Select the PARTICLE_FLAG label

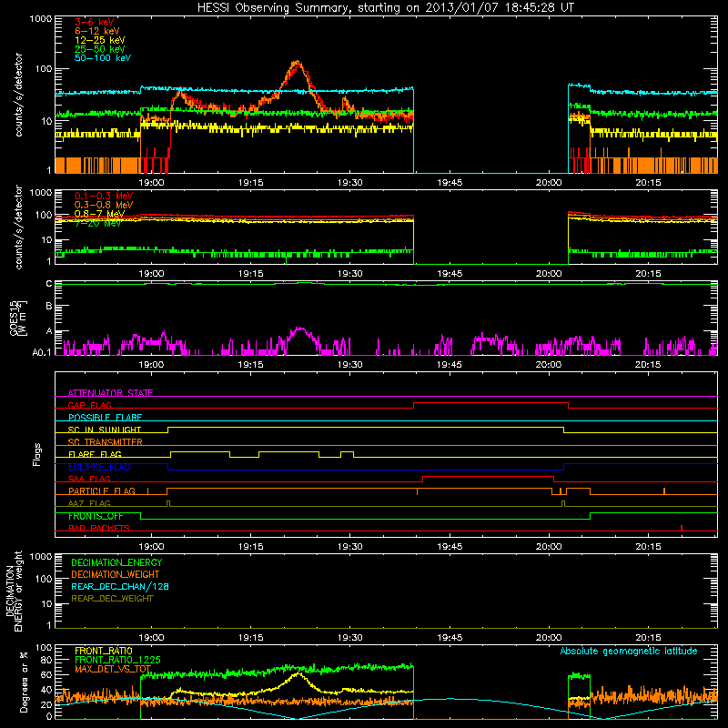pyautogui.click(x=102, y=490)
